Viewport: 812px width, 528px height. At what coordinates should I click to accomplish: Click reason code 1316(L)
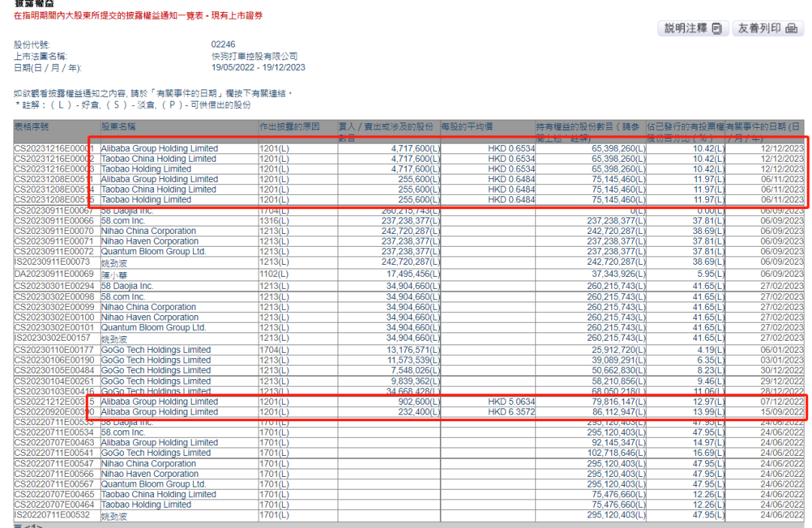(274, 220)
